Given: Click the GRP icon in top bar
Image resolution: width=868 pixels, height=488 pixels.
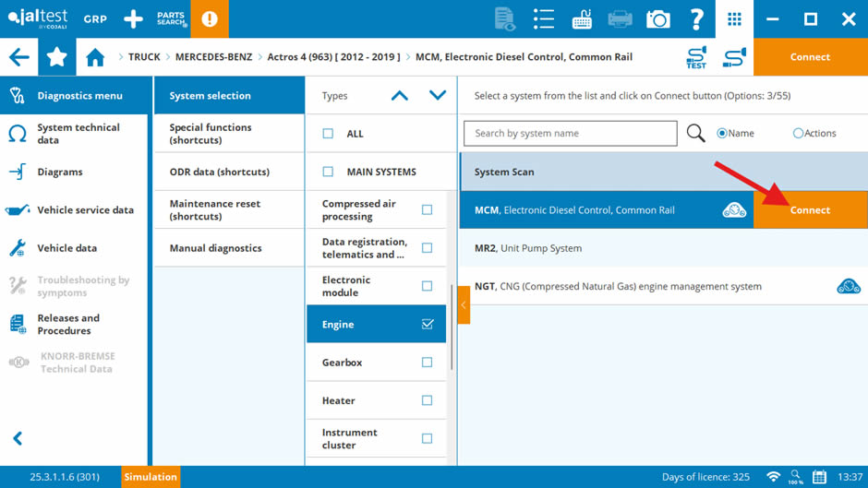Looking at the screenshot, I should pyautogui.click(x=95, y=18).
